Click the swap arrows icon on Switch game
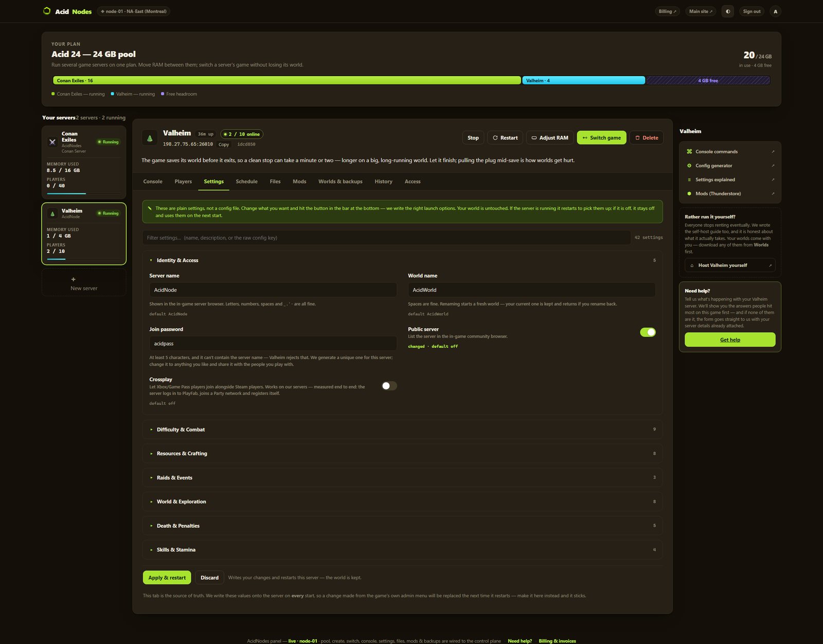823x644 pixels. click(x=585, y=138)
